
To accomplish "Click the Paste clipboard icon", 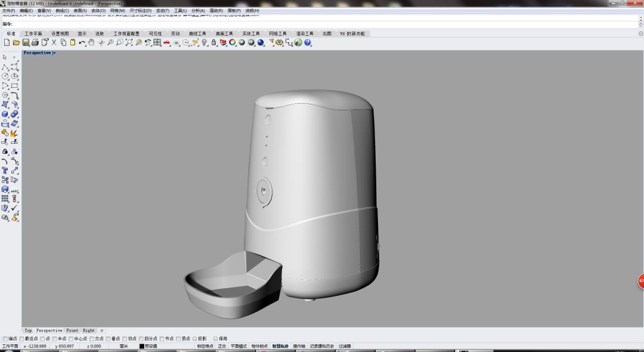I will 73,42.
